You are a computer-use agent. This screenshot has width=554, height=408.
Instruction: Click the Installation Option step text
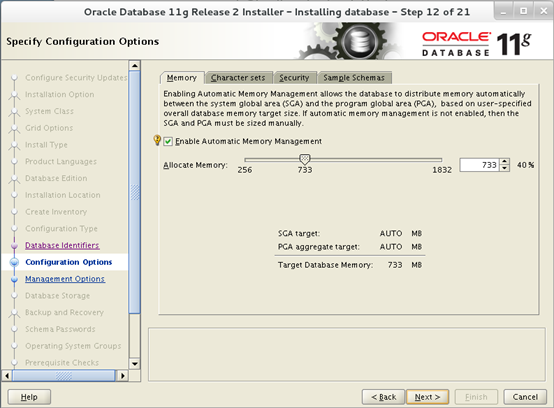[59, 94]
